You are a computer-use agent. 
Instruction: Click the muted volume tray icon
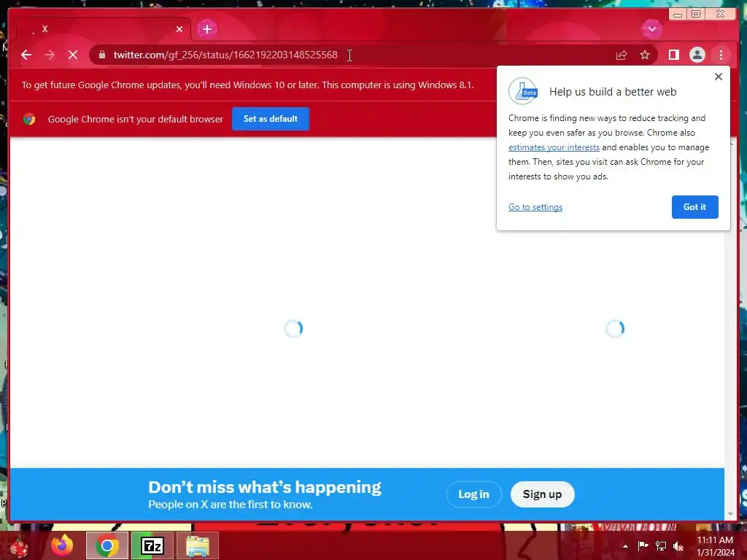pos(678,546)
